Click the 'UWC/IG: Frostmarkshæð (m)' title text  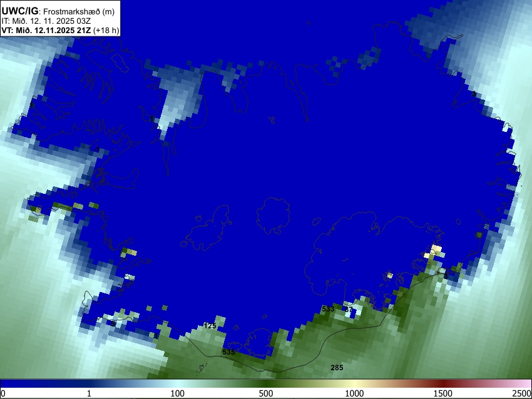(58, 11)
